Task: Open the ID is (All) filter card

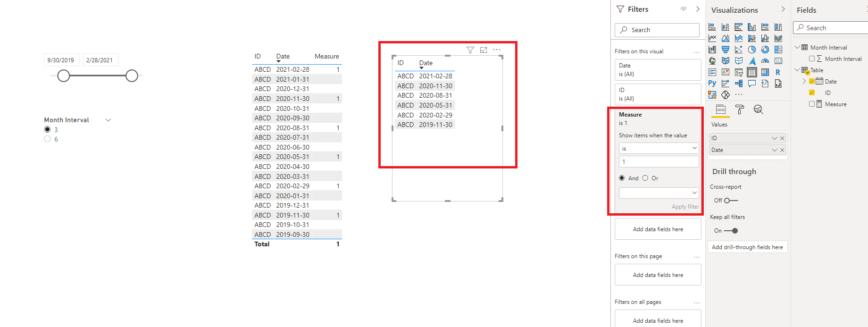Action: pyautogui.click(x=658, y=94)
